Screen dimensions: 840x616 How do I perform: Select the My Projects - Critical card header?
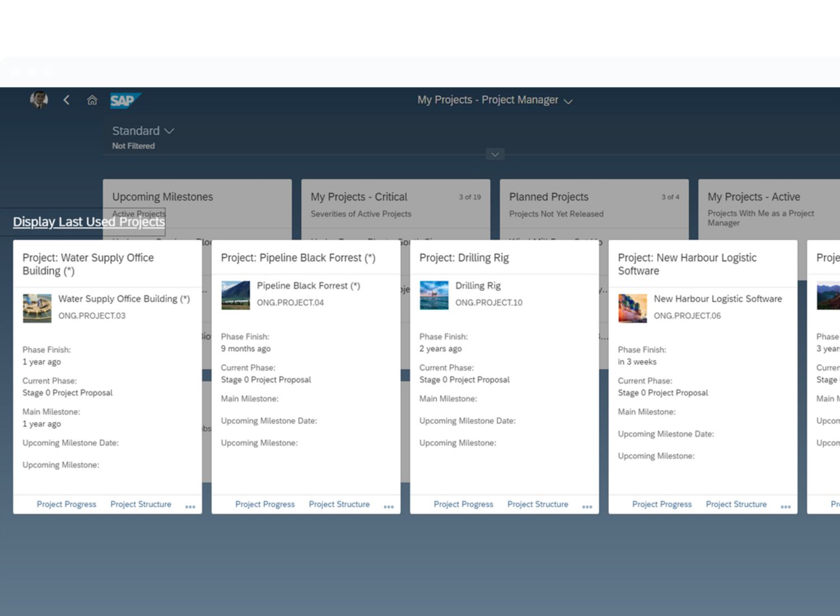(359, 197)
